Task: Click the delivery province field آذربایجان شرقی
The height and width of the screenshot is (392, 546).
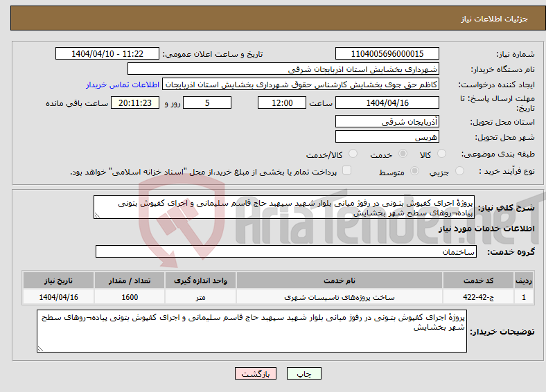Action: tap(387, 121)
